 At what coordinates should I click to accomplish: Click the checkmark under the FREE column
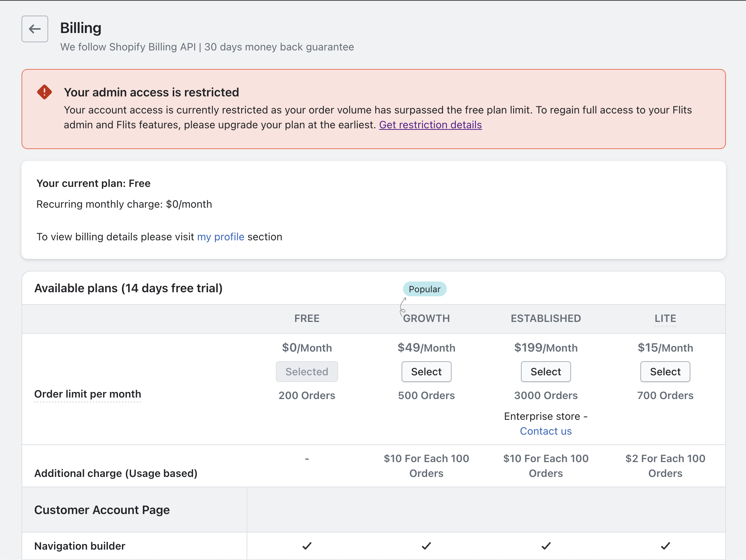tap(307, 546)
